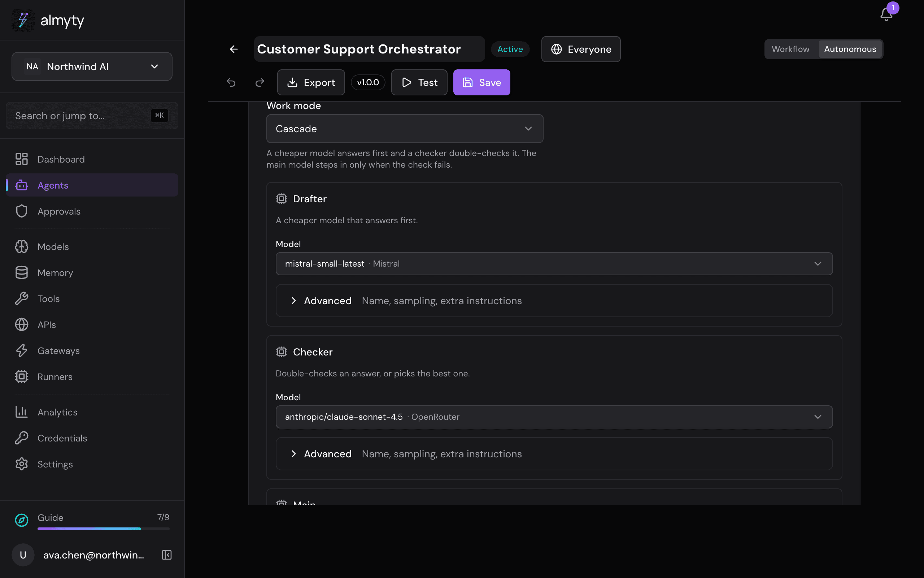Screen dimensions: 924x578
Task: Open Everyone visibility setting
Action: click(x=581, y=49)
